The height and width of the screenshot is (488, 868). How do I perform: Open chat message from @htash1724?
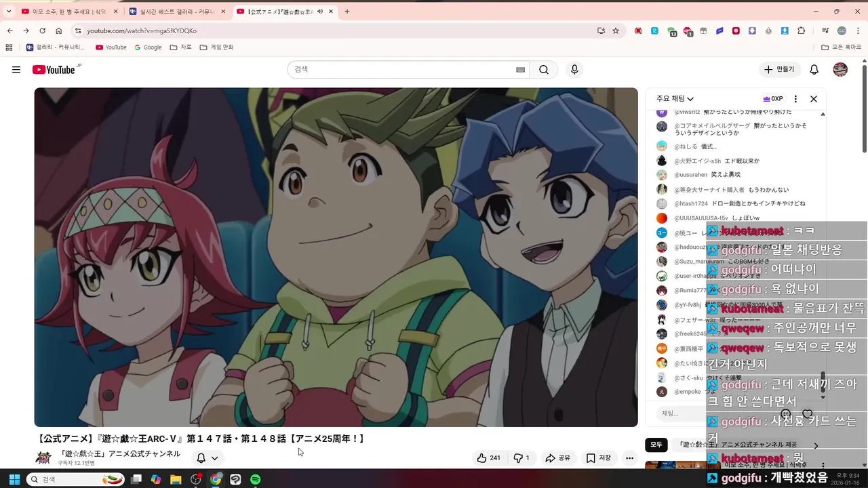click(x=730, y=203)
